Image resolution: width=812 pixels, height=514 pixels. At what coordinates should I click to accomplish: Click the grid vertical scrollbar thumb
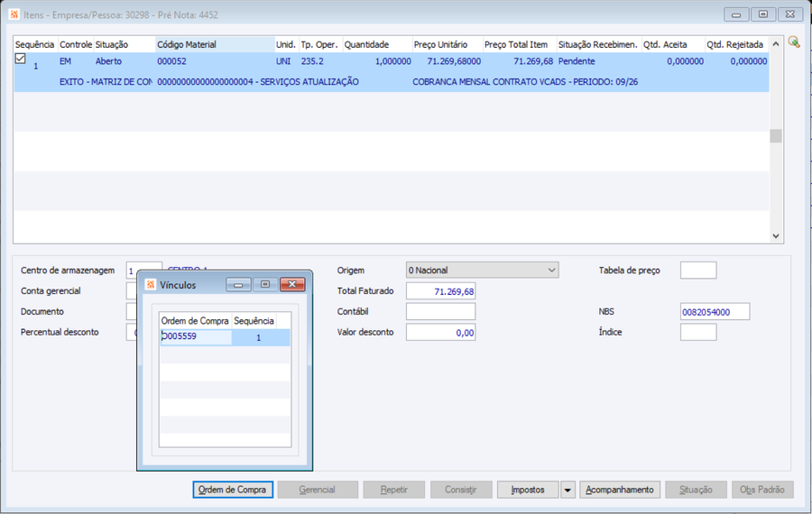(x=776, y=135)
